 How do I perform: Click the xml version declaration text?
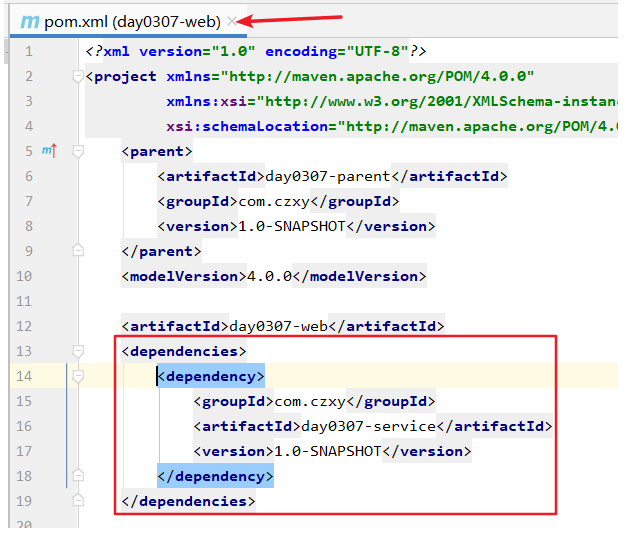[x=256, y=51]
